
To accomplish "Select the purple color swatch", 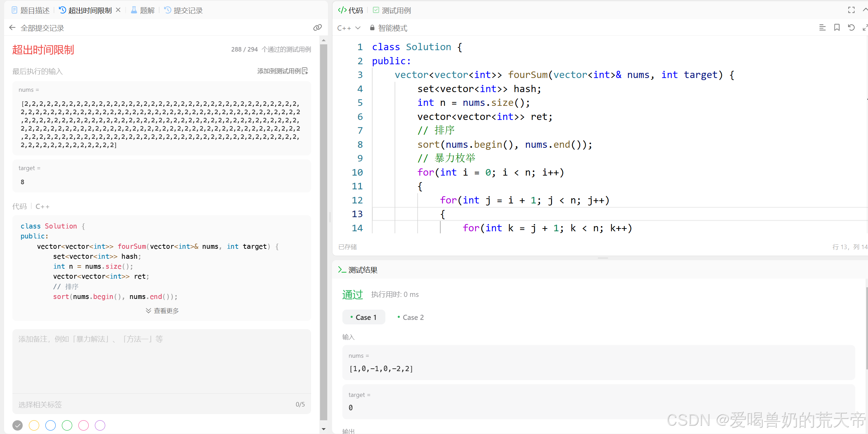I will point(100,425).
